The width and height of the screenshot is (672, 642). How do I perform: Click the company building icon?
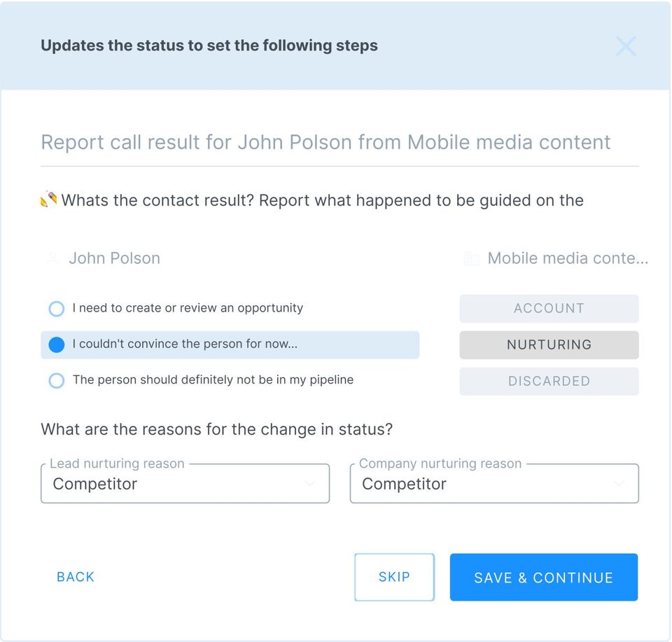[x=471, y=259]
